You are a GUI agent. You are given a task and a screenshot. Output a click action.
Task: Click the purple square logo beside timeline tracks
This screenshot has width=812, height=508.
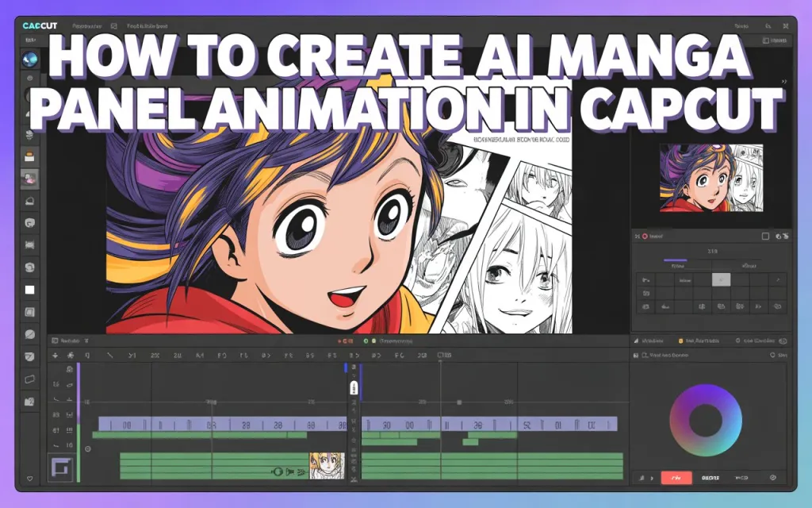click(60, 468)
